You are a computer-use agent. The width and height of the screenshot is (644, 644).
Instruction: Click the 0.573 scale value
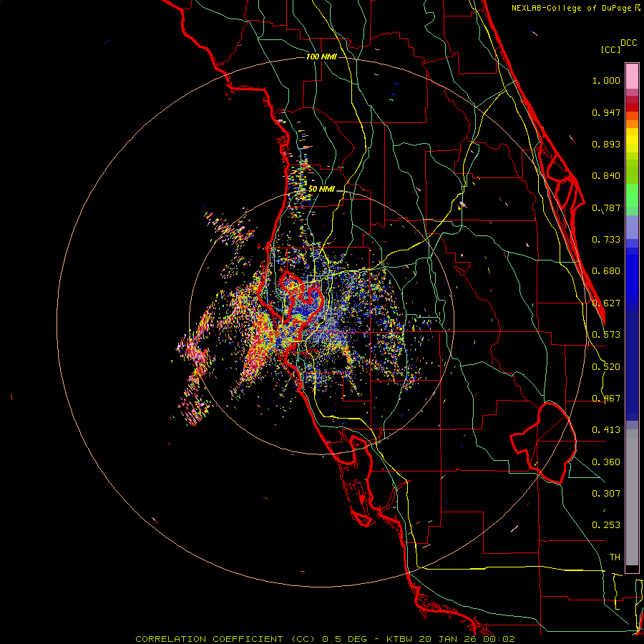pos(606,335)
